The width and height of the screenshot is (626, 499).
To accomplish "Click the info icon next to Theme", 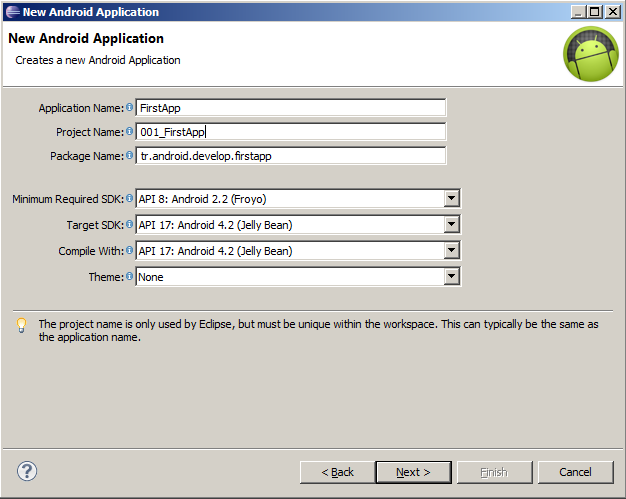I will tap(129, 276).
